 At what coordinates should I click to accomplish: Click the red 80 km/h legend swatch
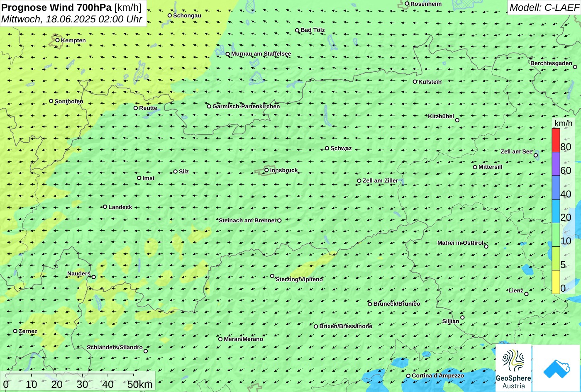pos(556,141)
